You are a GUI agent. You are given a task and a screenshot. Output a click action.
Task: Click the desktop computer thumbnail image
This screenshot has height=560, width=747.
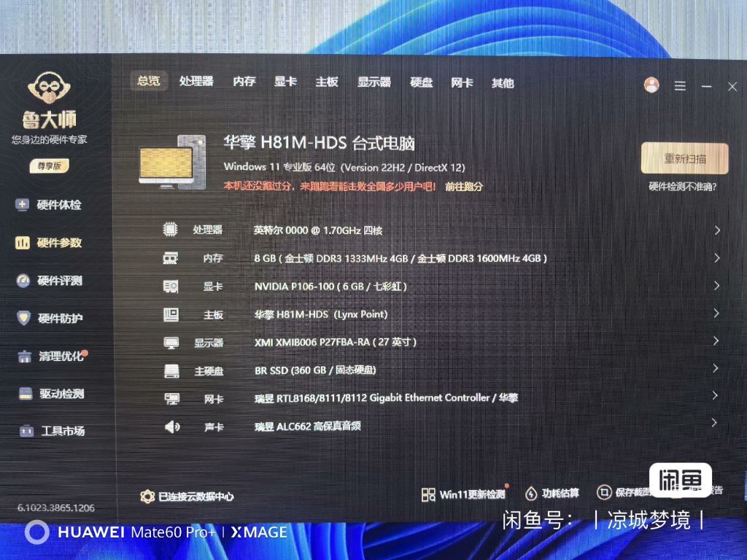(173, 163)
